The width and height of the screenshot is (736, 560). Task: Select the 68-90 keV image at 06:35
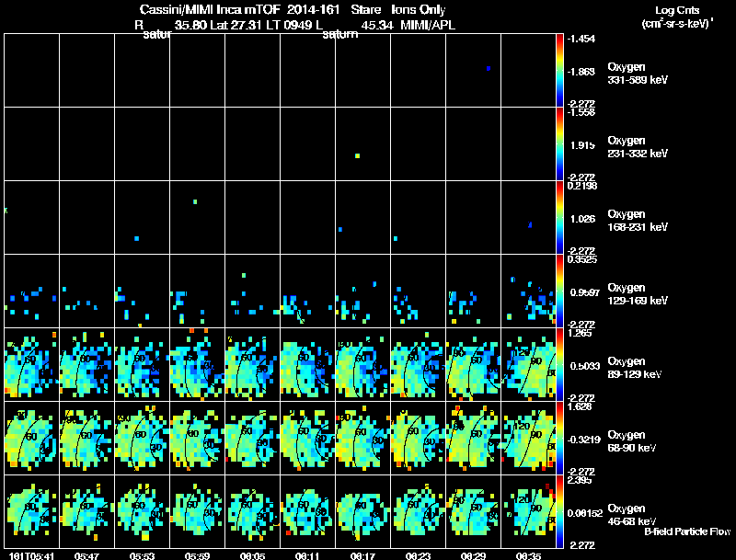coord(529,438)
